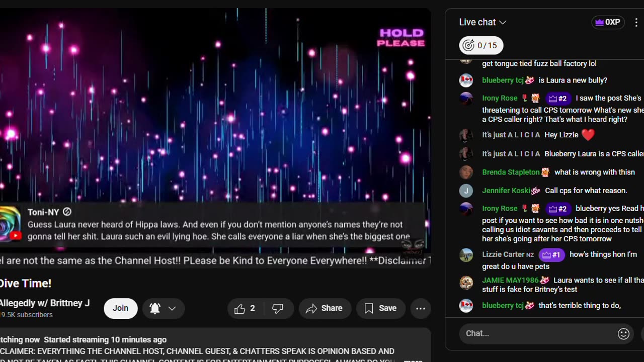Share this live stream

(325, 309)
